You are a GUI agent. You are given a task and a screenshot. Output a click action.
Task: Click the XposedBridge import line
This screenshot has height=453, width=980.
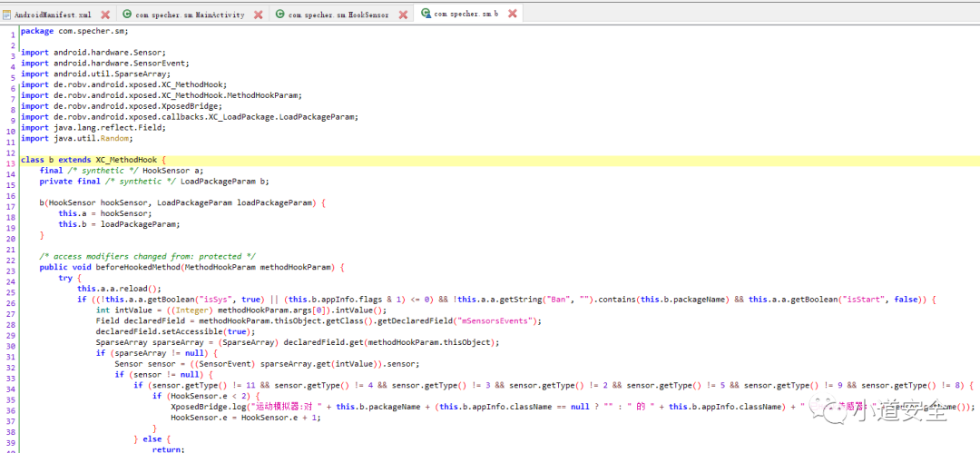coord(122,105)
